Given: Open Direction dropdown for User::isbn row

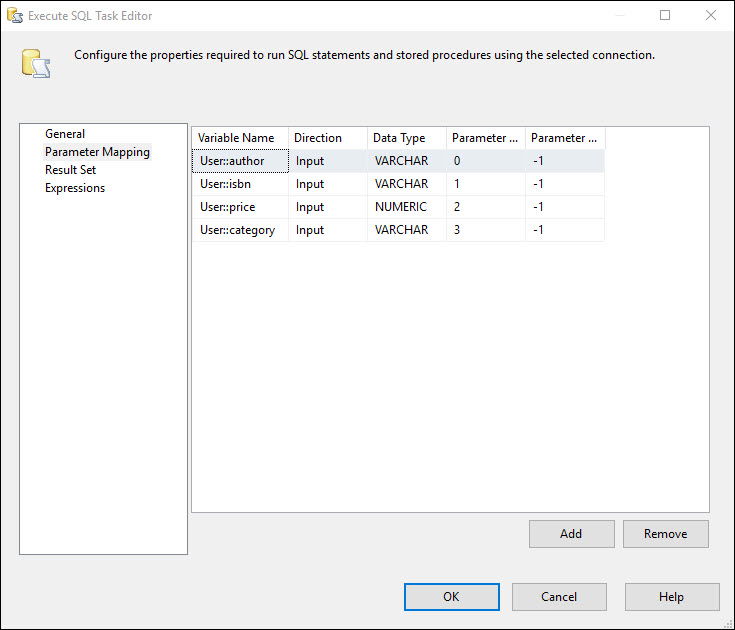Looking at the screenshot, I should [328, 184].
